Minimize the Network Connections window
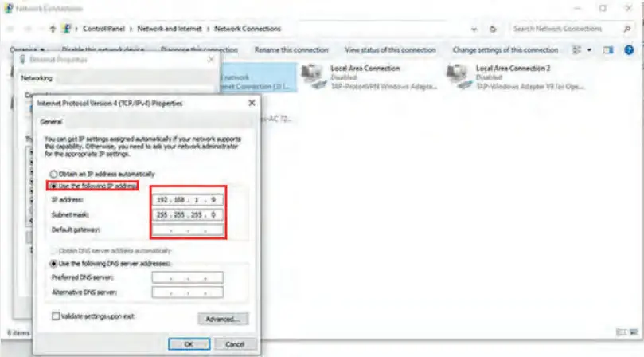Viewport: 644px width, 357px height. pos(577,8)
